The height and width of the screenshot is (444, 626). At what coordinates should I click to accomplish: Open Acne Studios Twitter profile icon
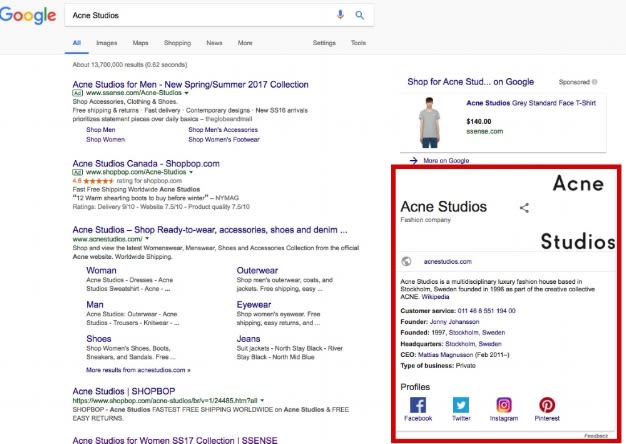click(x=461, y=405)
